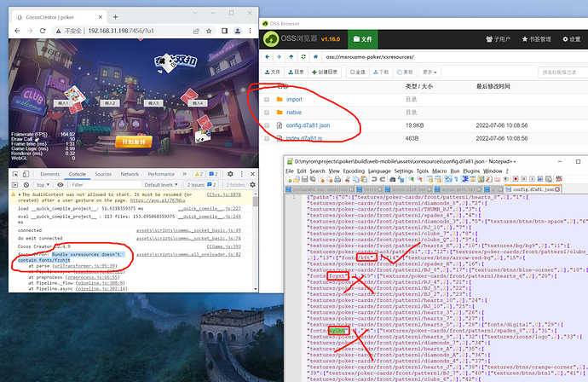Open console settings gear

coord(252,185)
